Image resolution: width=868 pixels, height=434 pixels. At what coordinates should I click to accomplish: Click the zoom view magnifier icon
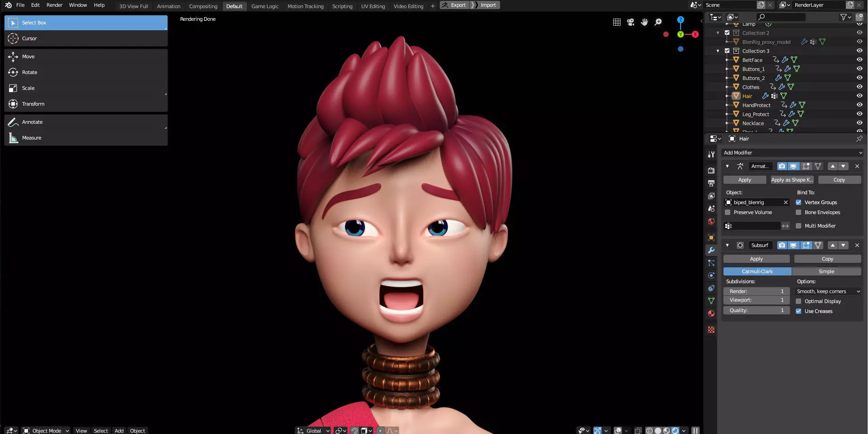click(658, 22)
